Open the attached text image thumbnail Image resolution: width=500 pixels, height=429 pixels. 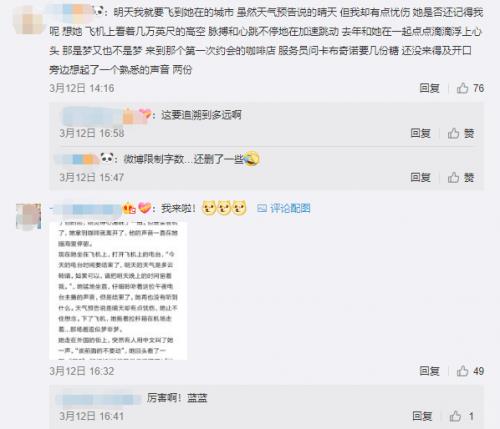tap(118, 290)
